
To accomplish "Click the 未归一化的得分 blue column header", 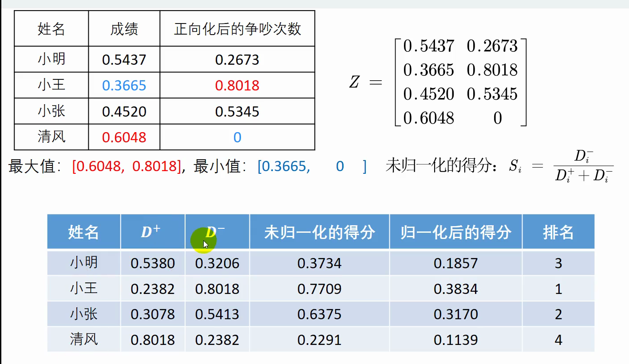I will click(x=320, y=232).
